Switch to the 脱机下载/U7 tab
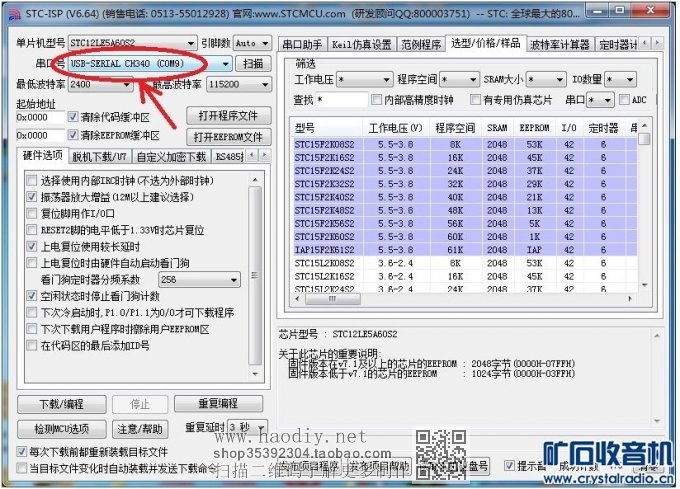This screenshot has height=489, width=680. click(x=99, y=157)
